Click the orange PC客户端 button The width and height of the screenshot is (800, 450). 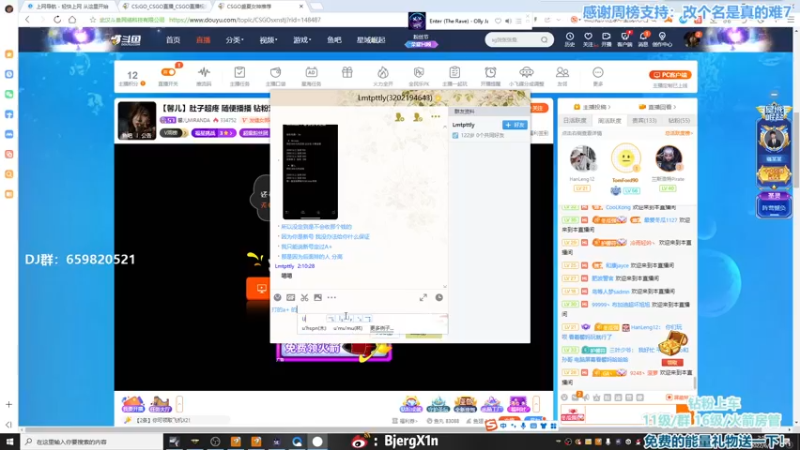click(670, 74)
